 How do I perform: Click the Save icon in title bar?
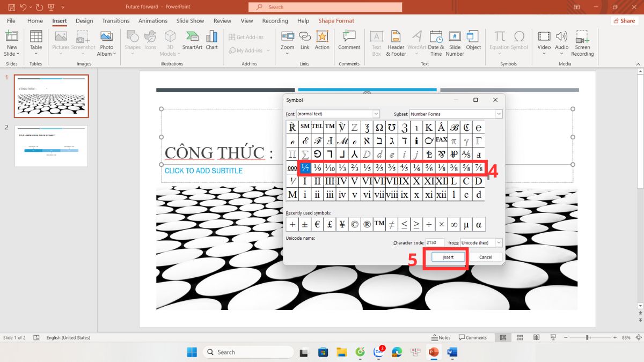click(x=11, y=7)
